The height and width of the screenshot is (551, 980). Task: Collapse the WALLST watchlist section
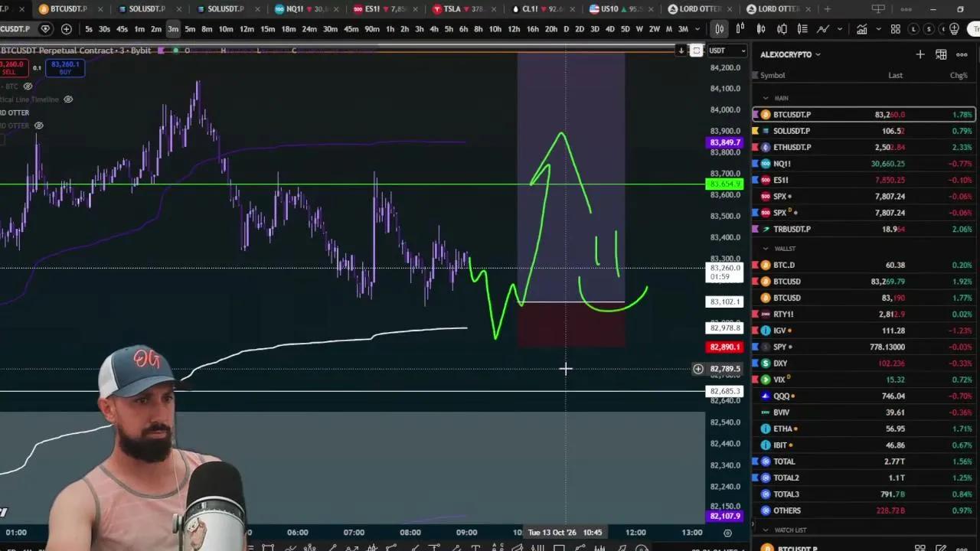[x=766, y=249]
